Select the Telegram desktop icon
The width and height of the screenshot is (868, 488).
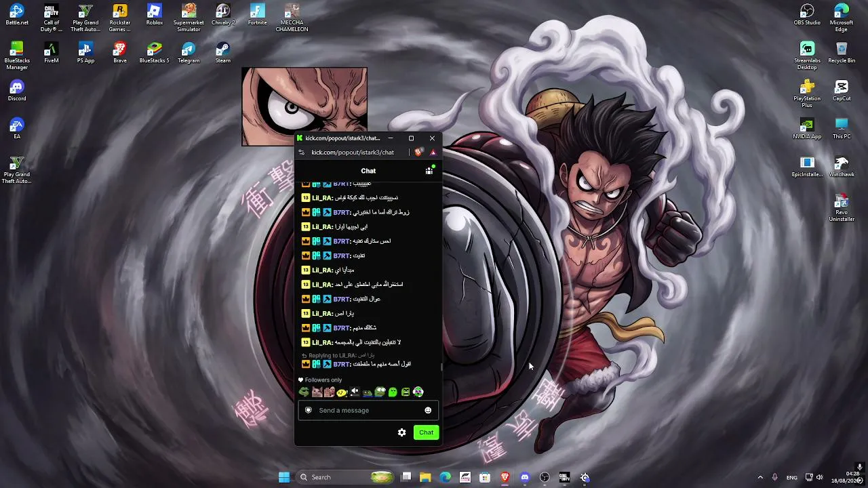[189, 53]
